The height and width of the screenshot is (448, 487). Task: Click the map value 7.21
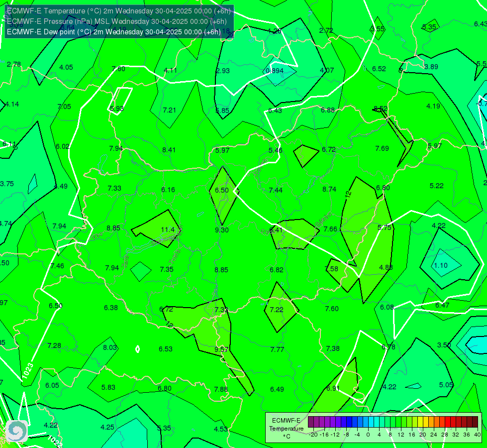pos(169,110)
